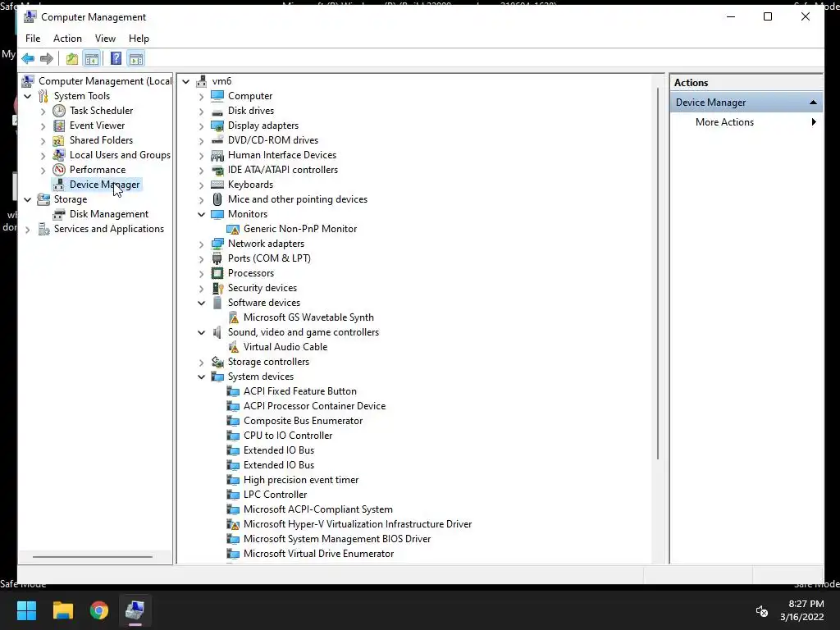
Task: Select CPU to IO Controller device
Action: point(288,436)
